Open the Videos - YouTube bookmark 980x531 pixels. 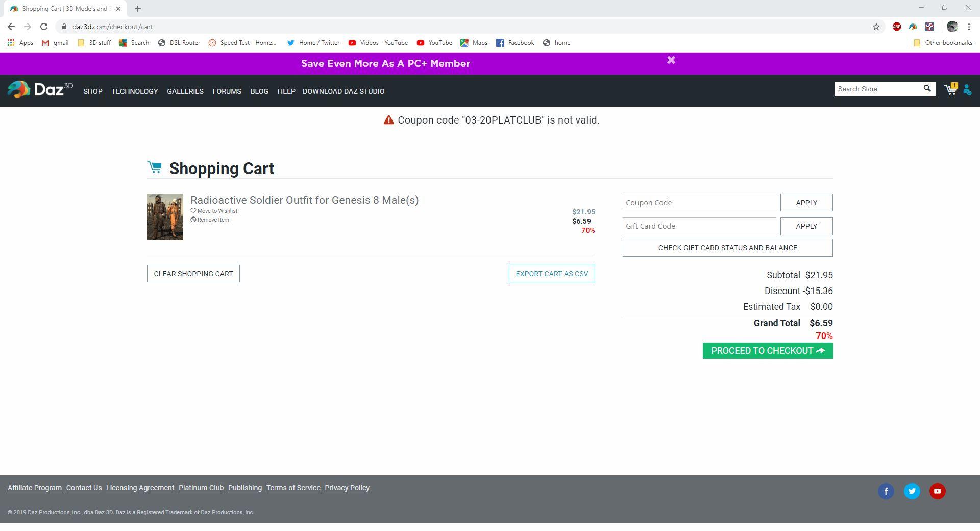[x=378, y=43]
